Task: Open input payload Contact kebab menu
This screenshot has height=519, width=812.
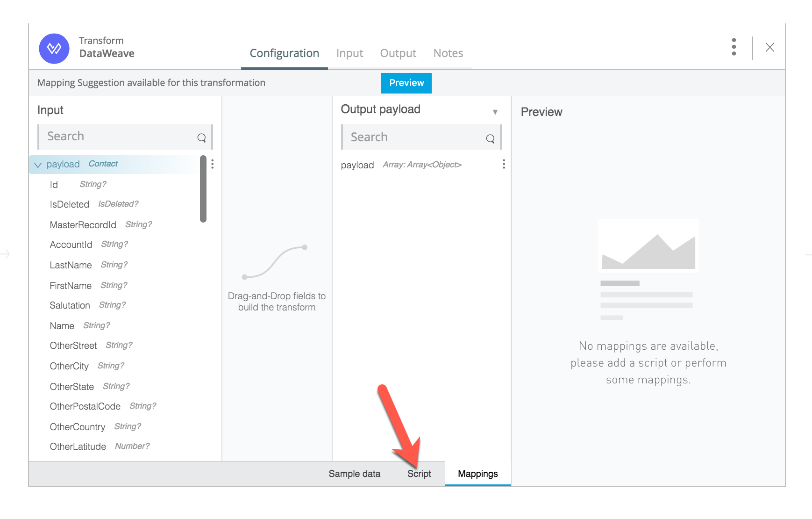Action: click(213, 164)
